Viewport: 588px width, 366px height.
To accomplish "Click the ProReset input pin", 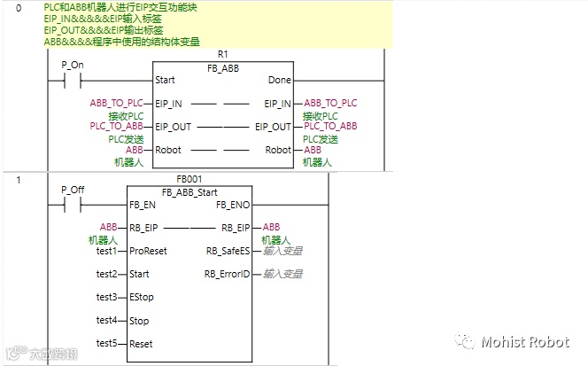I will tap(148, 251).
